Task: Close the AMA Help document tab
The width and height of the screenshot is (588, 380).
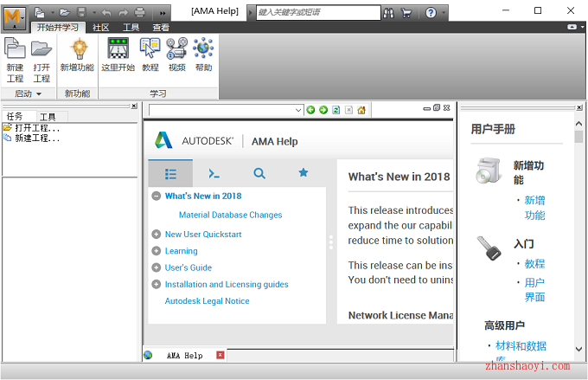Action: [220, 355]
